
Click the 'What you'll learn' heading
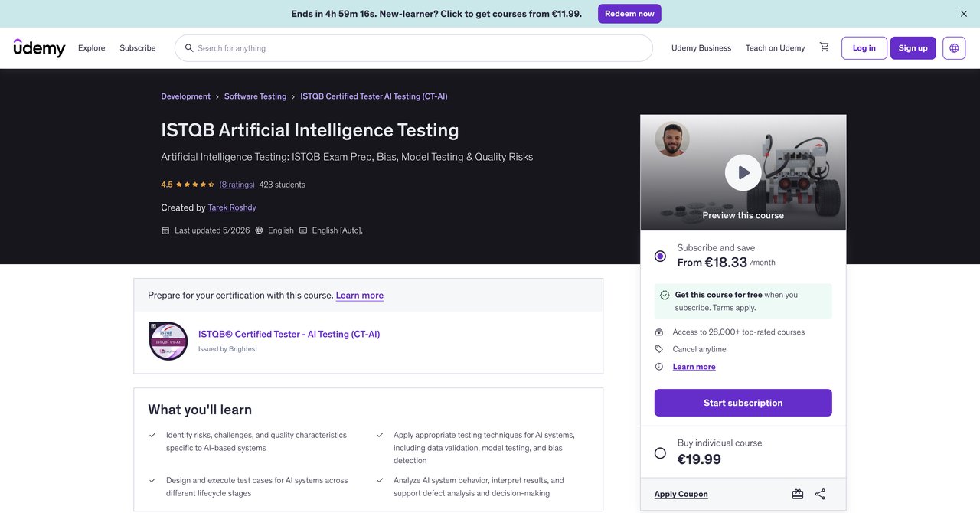[200, 410]
